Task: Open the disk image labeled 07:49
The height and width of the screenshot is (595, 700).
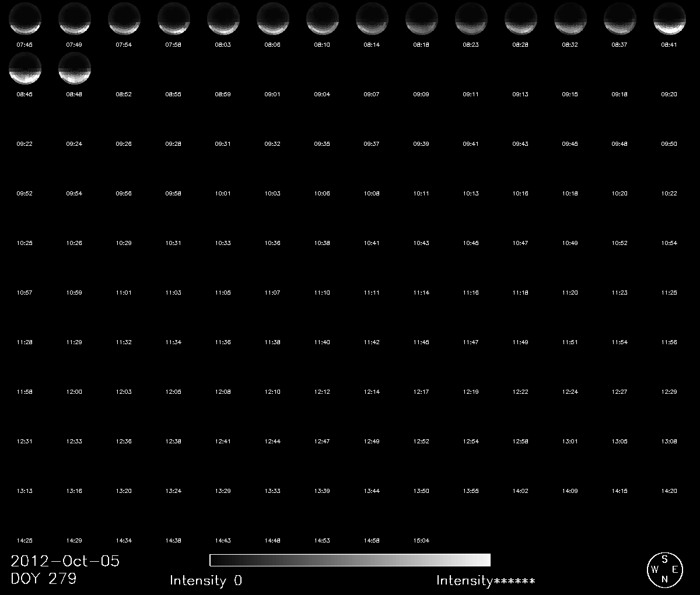Action: (x=75, y=19)
